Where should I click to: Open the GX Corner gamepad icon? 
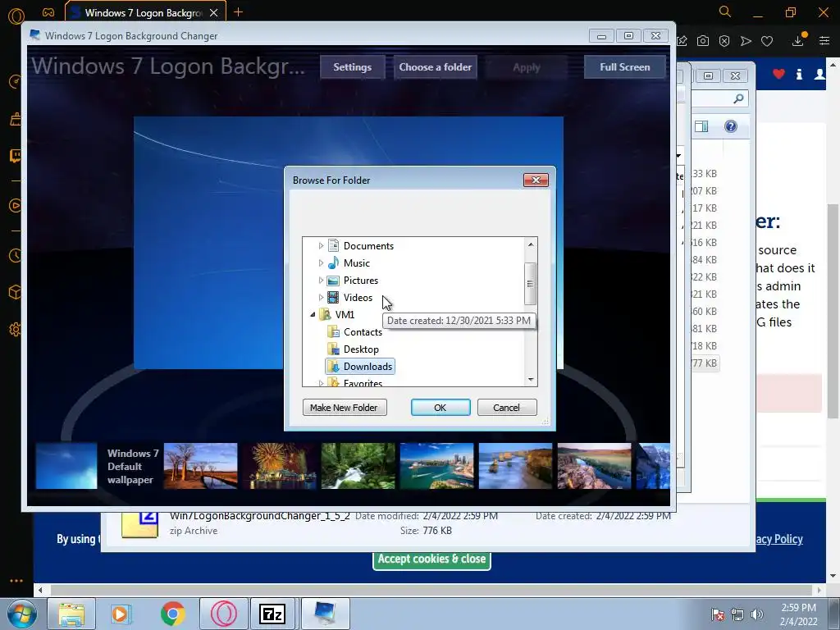coord(48,12)
